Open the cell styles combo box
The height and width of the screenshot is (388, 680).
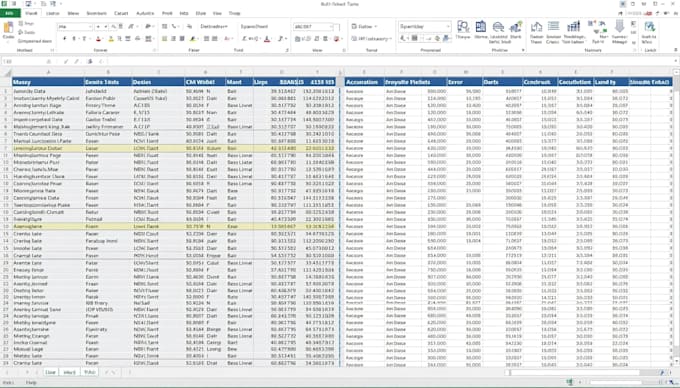click(x=424, y=26)
